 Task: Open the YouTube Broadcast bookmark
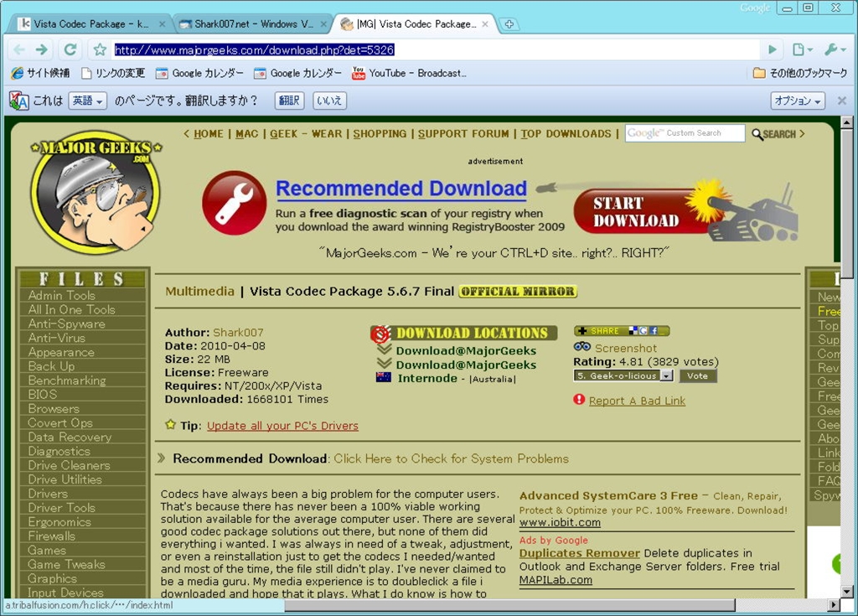pyautogui.click(x=409, y=73)
